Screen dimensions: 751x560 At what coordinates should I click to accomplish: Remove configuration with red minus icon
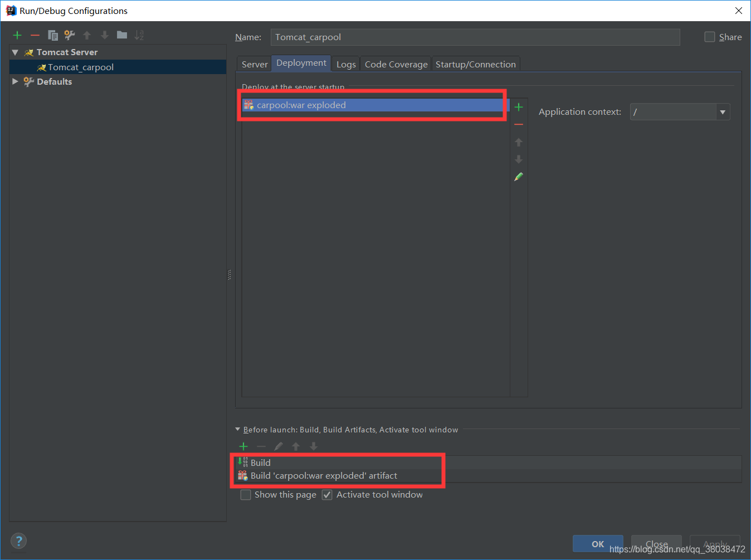pos(35,35)
